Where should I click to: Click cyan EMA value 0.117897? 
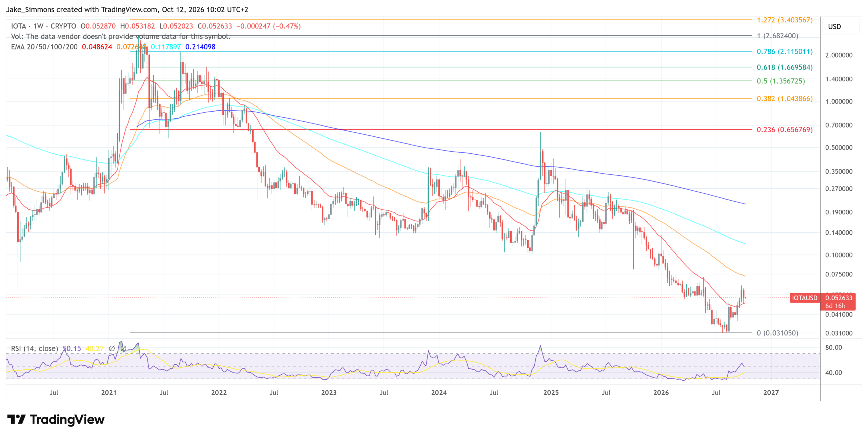click(166, 47)
